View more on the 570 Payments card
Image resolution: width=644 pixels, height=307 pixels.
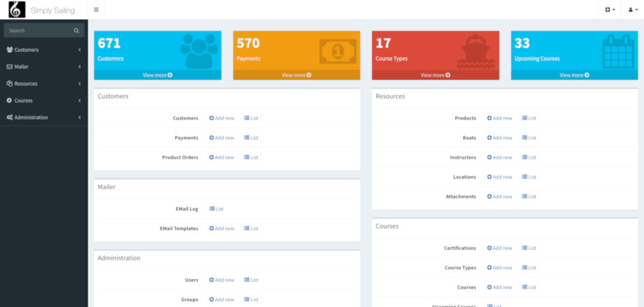(296, 75)
